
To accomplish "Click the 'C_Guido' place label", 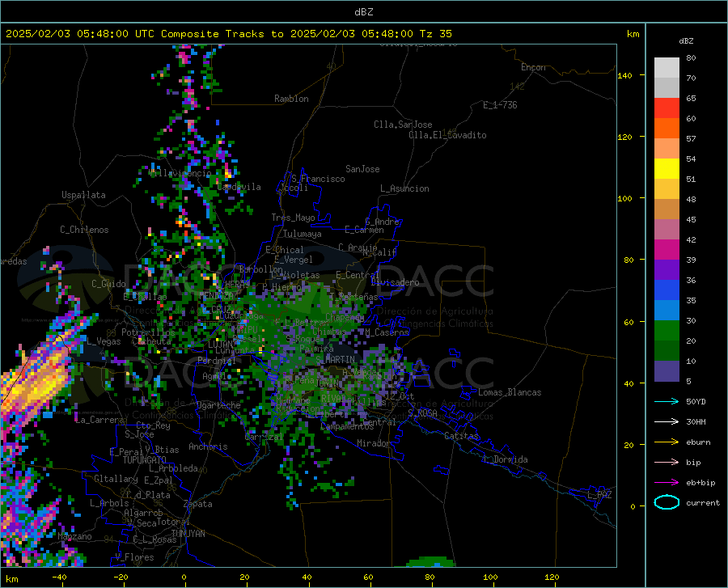I will click(x=108, y=284).
